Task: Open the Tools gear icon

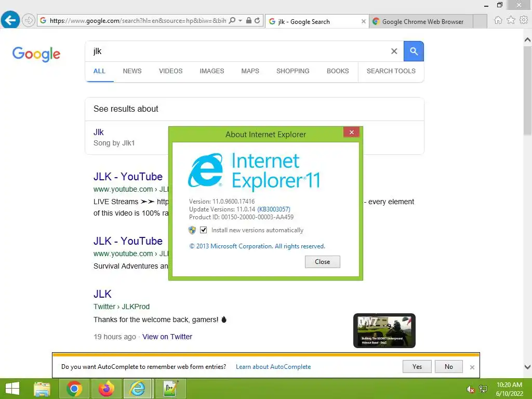Action: coord(524,20)
